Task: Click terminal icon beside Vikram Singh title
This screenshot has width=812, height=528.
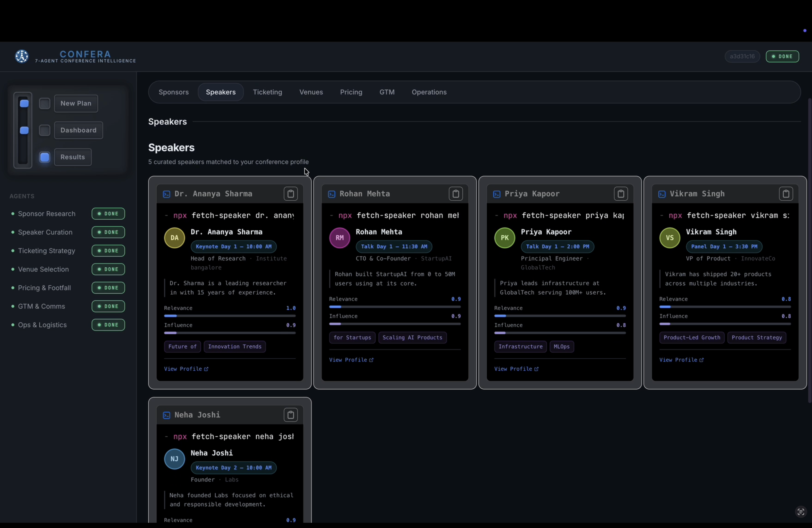Action: [x=662, y=194]
